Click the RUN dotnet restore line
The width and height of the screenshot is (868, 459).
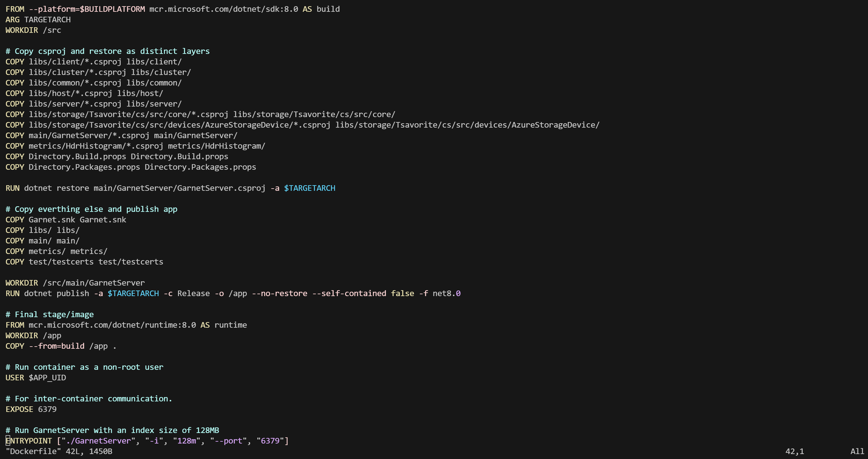coord(171,188)
